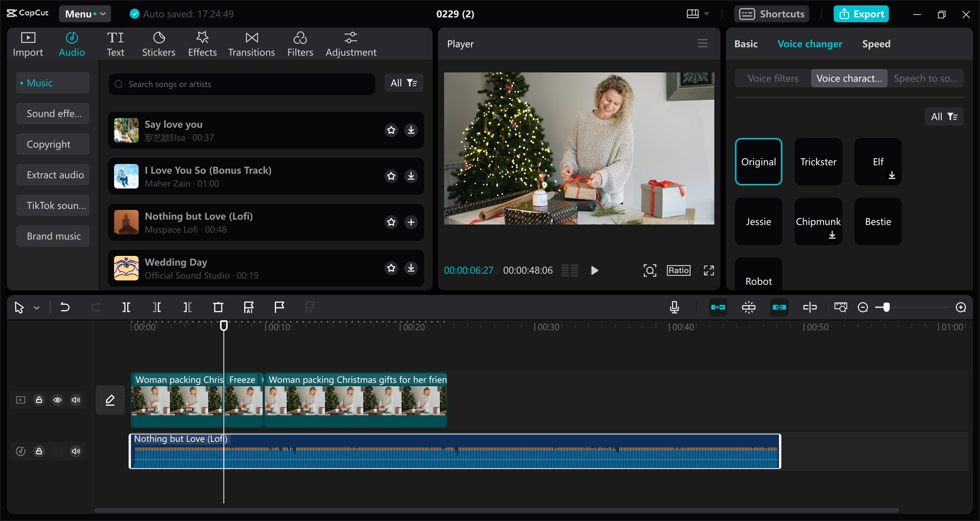Toggle visibility of the video track

point(57,400)
